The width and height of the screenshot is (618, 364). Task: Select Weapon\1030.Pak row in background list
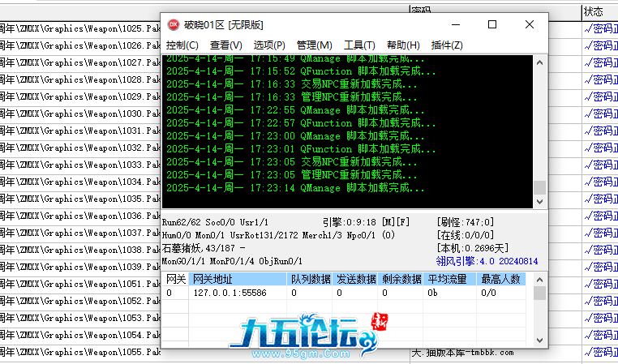80,113
